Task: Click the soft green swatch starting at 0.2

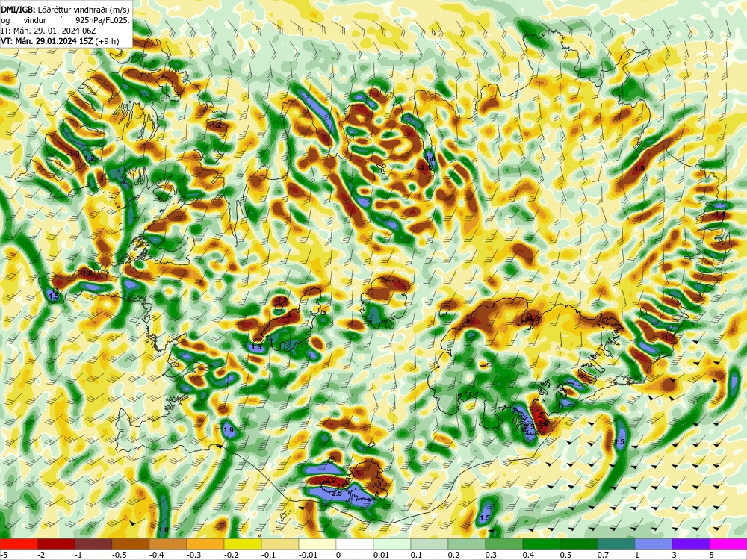Action: pos(467,544)
